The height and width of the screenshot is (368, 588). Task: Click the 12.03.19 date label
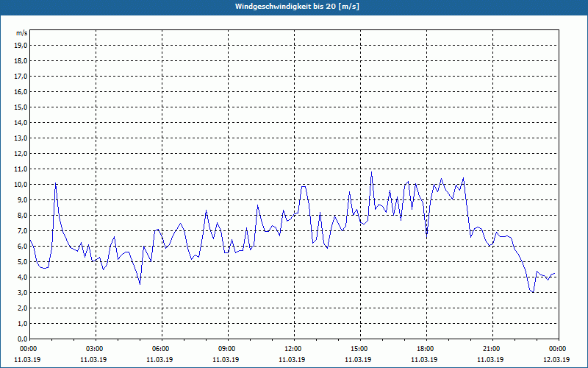[556, 359]
